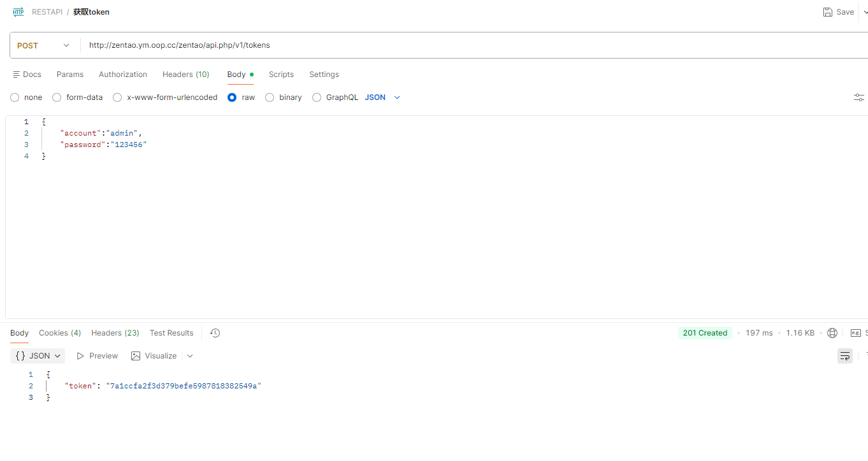This screenshot has height=461, width=868.
Task: Expand the response JSON format dropdown
Action: [x=38, y=356]
